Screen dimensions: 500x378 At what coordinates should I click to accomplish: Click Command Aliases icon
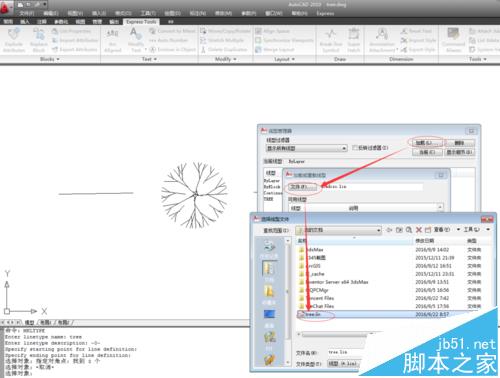point(453,40)
